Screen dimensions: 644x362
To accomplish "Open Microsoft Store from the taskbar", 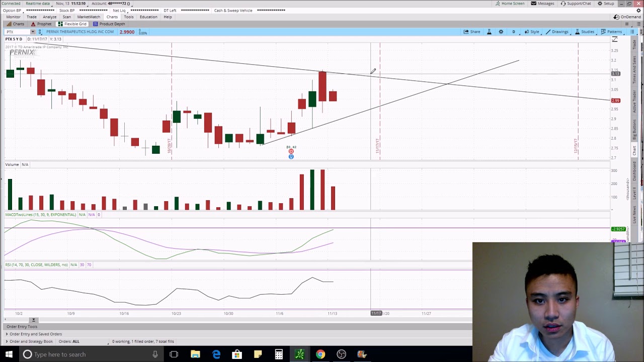I will [x=237, y=354].
